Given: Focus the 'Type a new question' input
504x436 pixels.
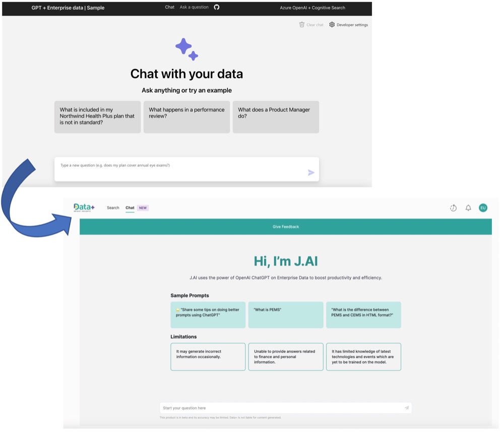Looking at the screenshot, I should point(186,169).
